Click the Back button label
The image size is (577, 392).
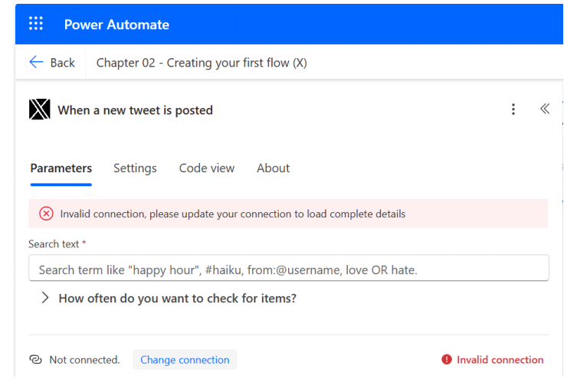coord(63,63)
